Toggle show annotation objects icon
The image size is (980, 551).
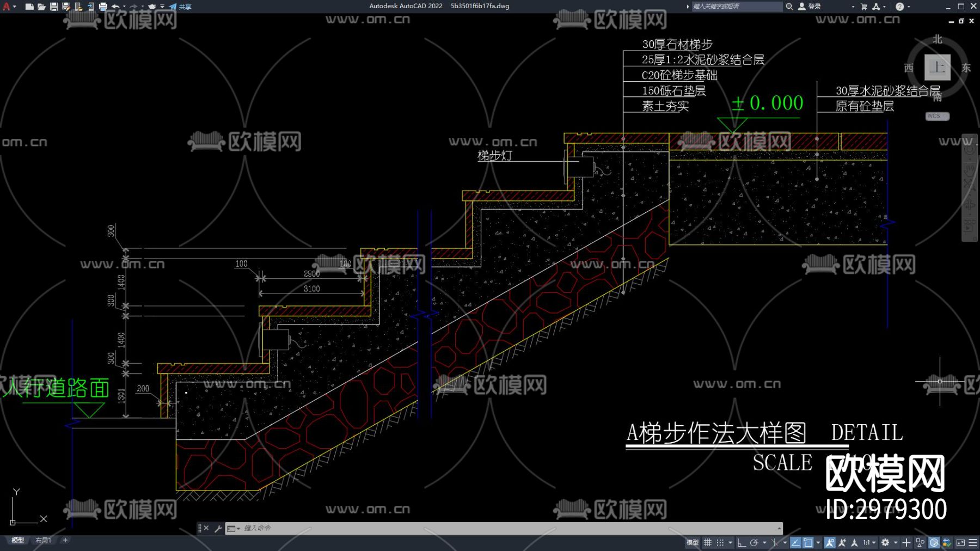(x=830, y=542)
